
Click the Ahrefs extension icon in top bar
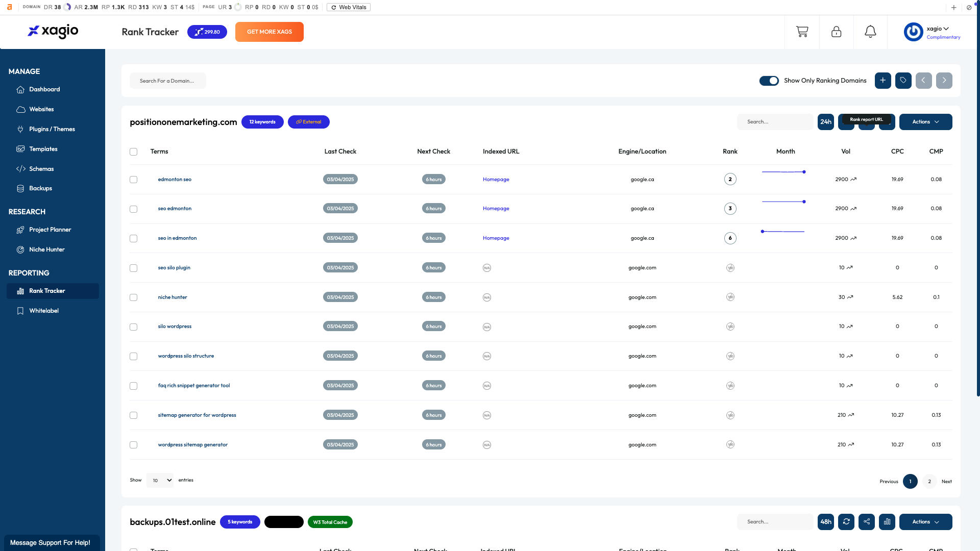(9, 7)
